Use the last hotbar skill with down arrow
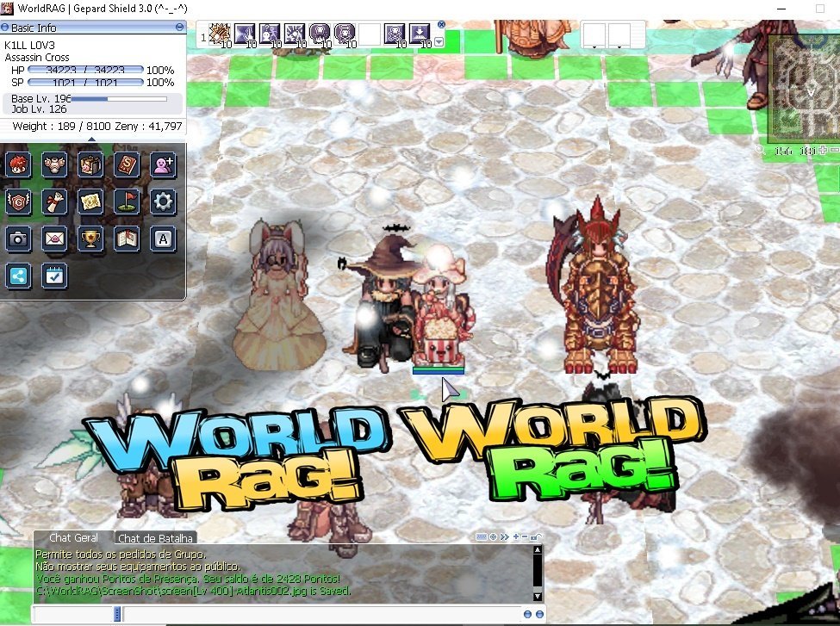The height and width of the screenshot is (626, 840). [420, 34]
